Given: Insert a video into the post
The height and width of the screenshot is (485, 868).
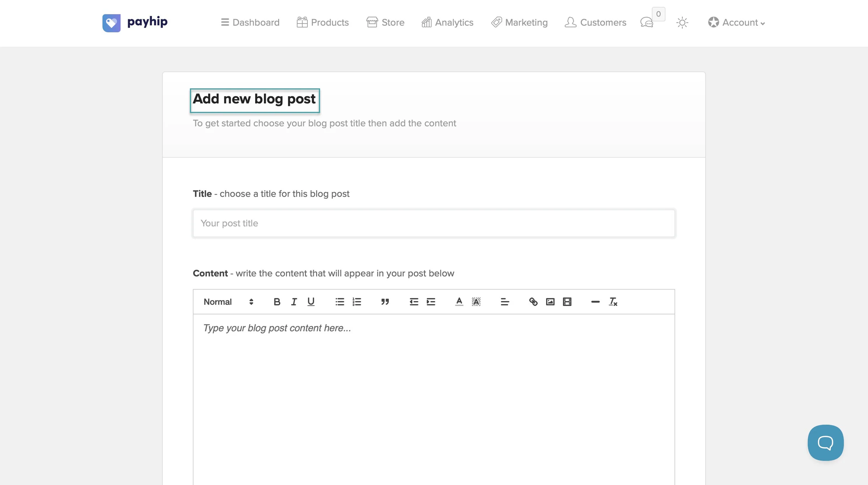Looking at the screenshot, I should (x=567, y=302).
